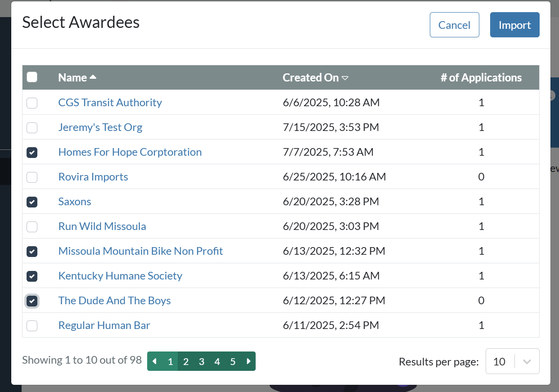Select the Regular Human Bar checkbox

32,326
